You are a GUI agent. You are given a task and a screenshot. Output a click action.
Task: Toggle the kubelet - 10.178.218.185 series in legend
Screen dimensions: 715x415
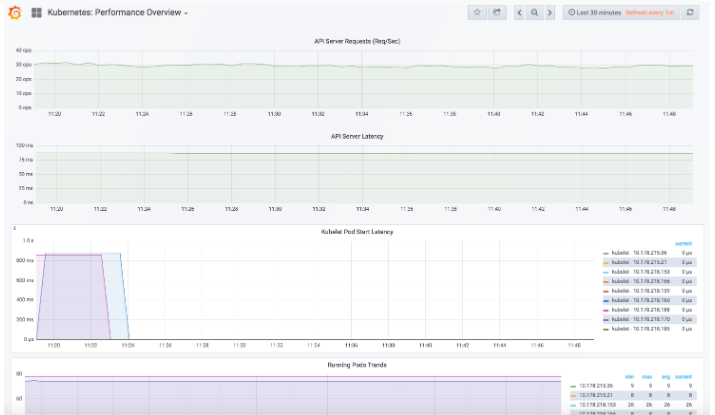pyautogui.click(x=641, y=329)
